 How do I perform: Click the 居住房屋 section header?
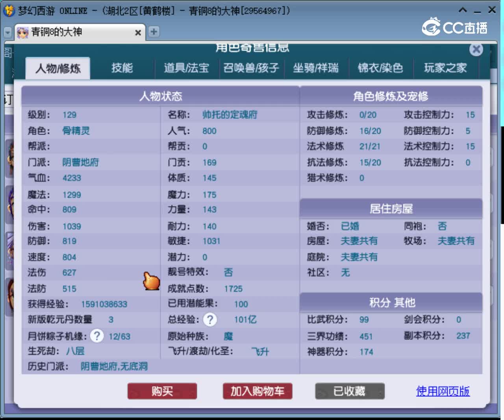(391, 208)
